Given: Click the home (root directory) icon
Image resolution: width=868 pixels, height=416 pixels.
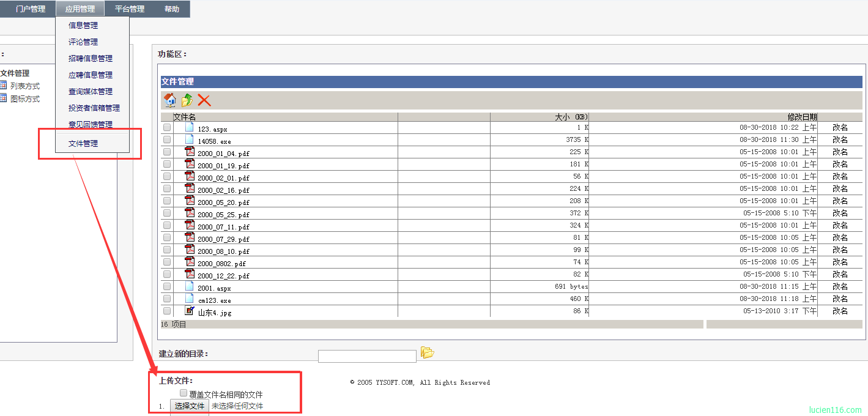Looking at the screenshot, I should (x=170, y=100).
